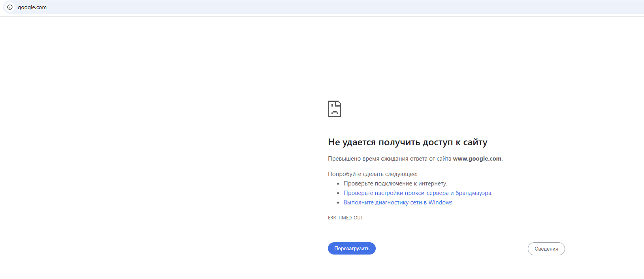The height and width of the screenshot is (279, 644).
Task: Click the site information icon in address bar
Action: [10, 7]
